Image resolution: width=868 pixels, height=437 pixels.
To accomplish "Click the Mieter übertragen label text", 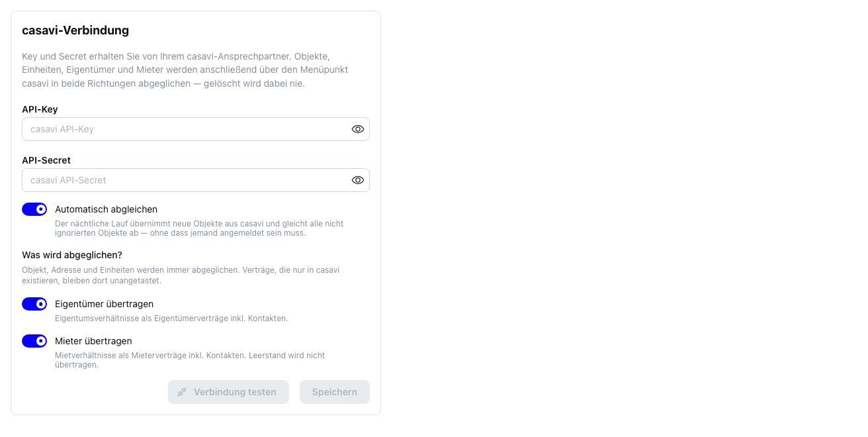I will tap(93, 341).
